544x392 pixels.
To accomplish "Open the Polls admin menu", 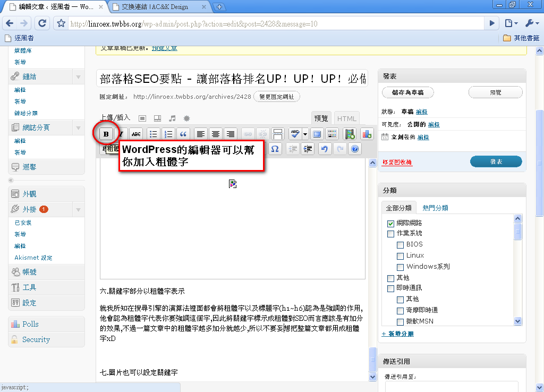I will (47, 324).
